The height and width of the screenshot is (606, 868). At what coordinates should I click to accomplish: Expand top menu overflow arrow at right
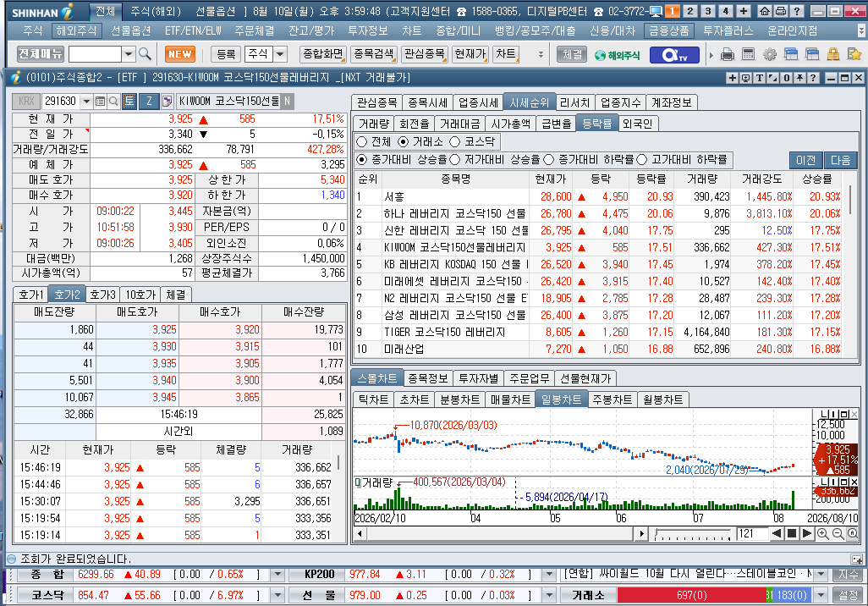(861, 31)
